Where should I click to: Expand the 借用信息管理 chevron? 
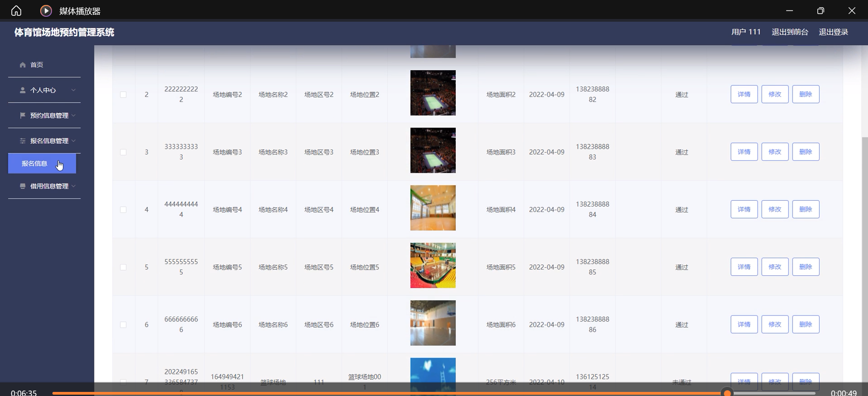coord(73,186)
